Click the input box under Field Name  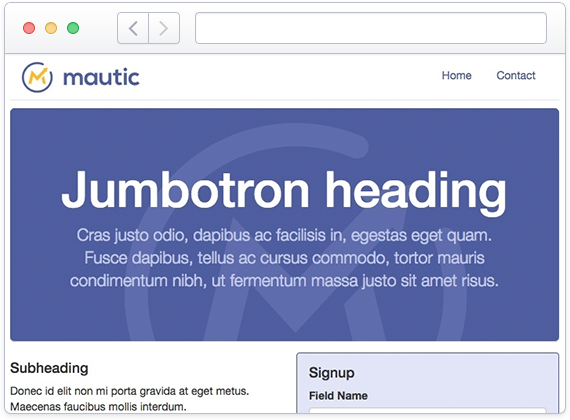tap(428, 411)
